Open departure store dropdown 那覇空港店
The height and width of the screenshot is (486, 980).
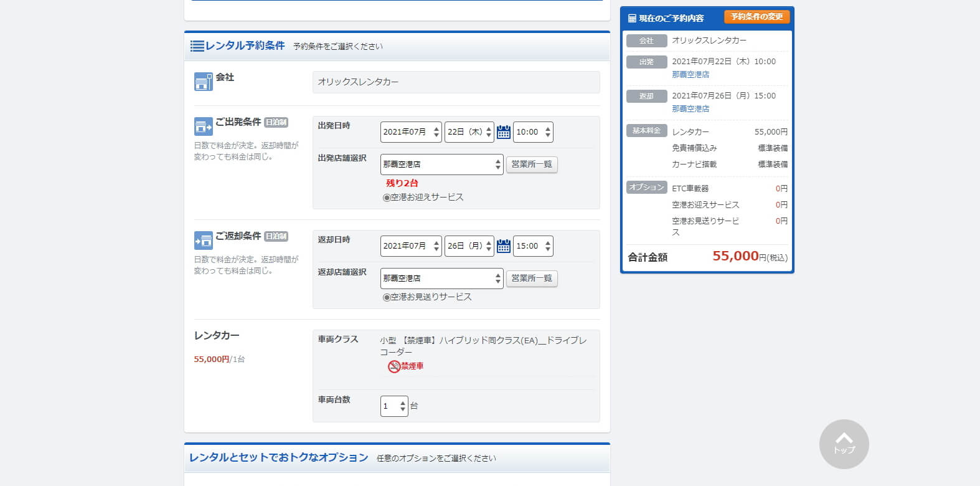tap(441, 164)
